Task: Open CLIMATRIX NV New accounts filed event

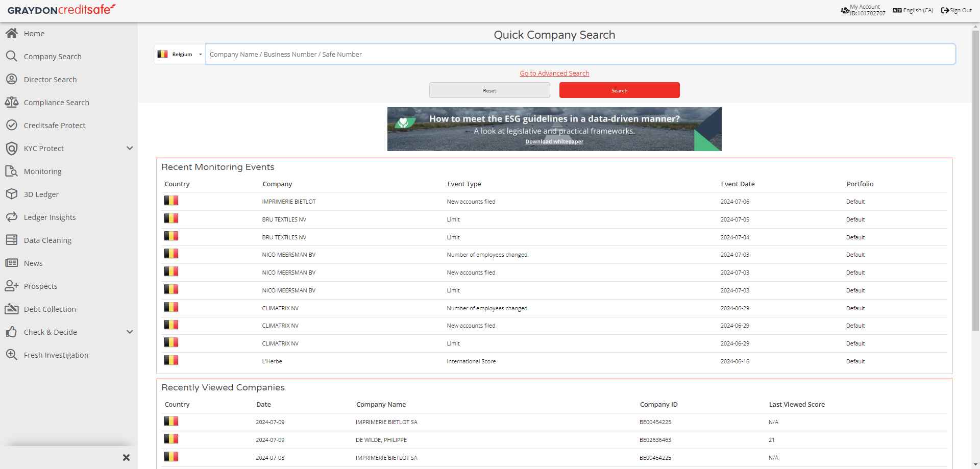Action: [x=554, y=326]
